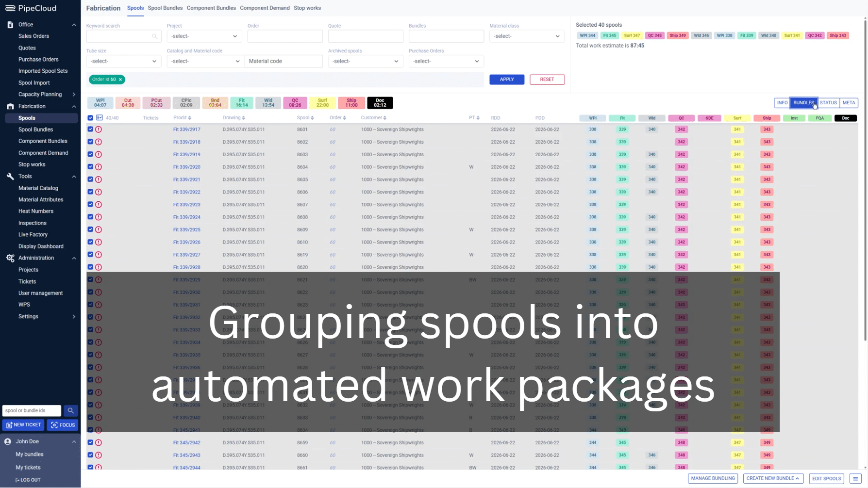Screen dimensions: 868x488
Task: Click the CREATE NEW BUNDLE button
Action: point(773,478)
